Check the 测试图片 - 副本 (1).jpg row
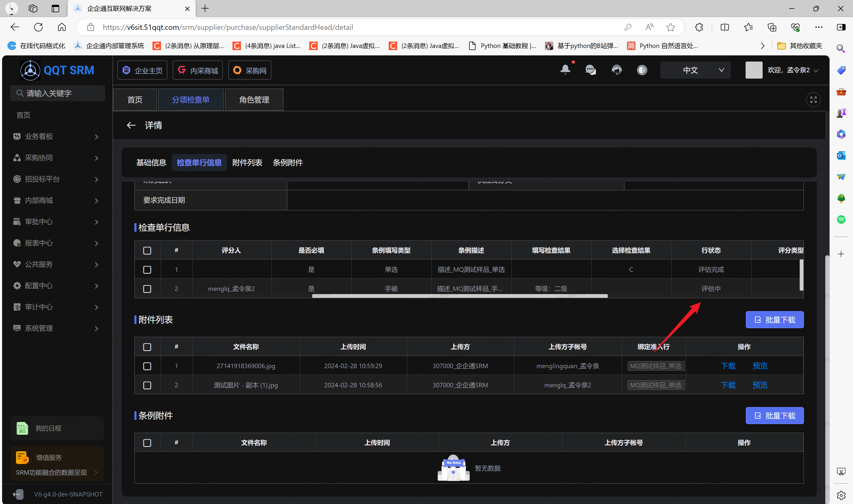 point(147,385)
